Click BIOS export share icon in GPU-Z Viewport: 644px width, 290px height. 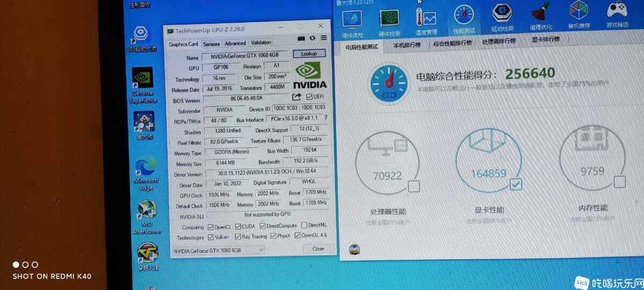tap(297, 97)
